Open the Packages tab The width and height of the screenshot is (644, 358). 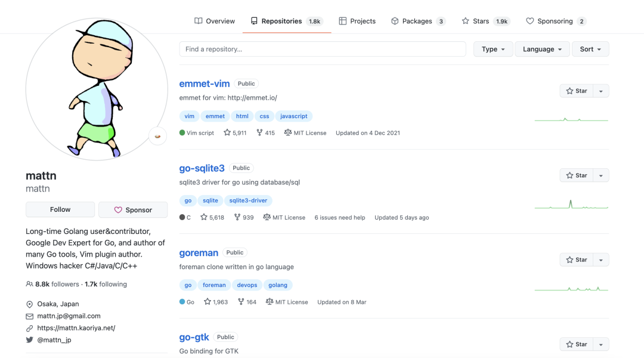point(418,21)
